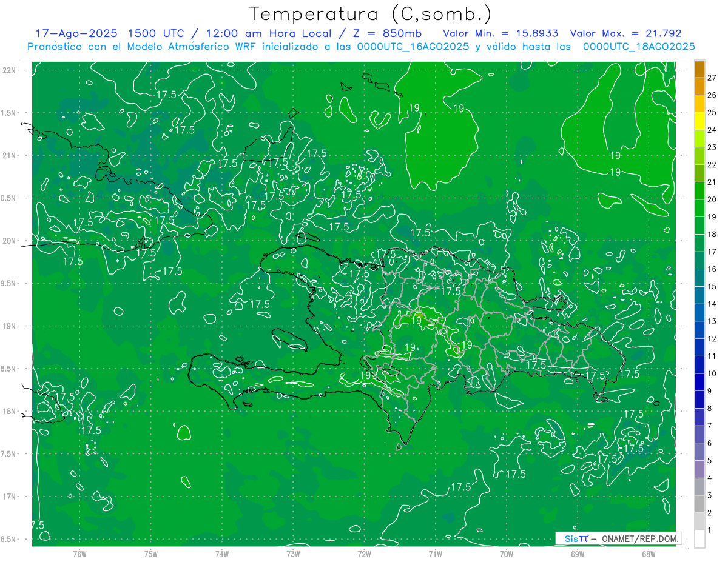Click the "73W" longitude axis label

293,554
